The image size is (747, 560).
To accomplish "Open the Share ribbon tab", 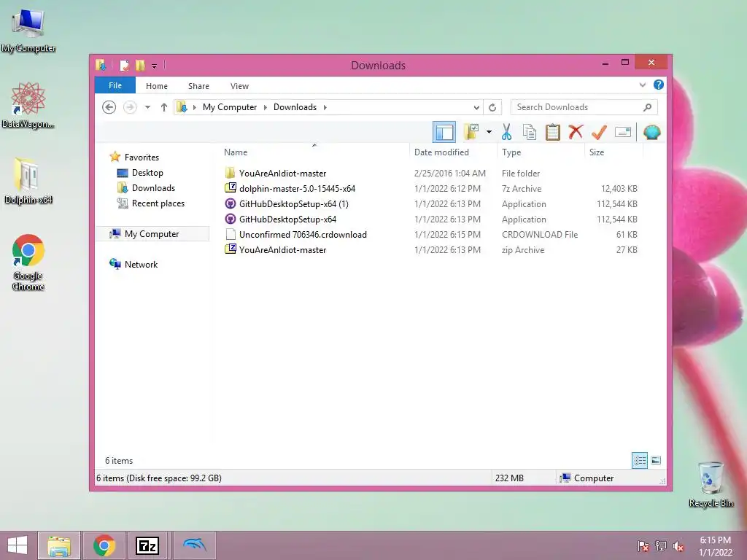I will point(198,86).
